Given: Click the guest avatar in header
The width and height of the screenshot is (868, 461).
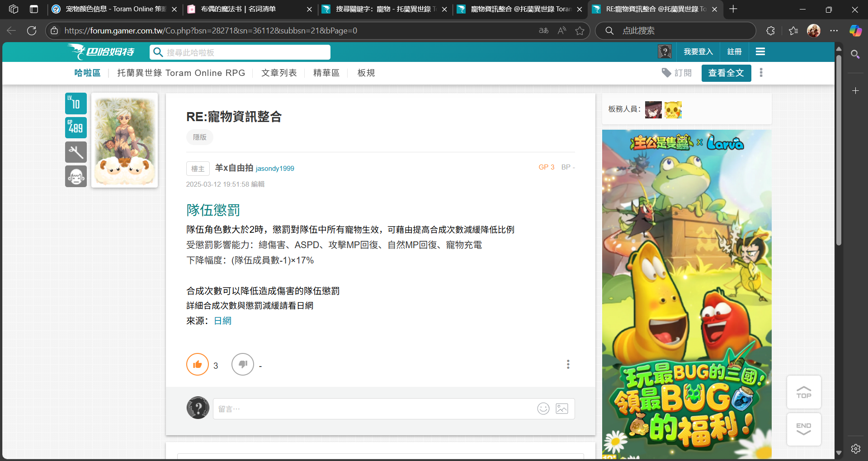Looking at the screenshot, I should point(665,52).
